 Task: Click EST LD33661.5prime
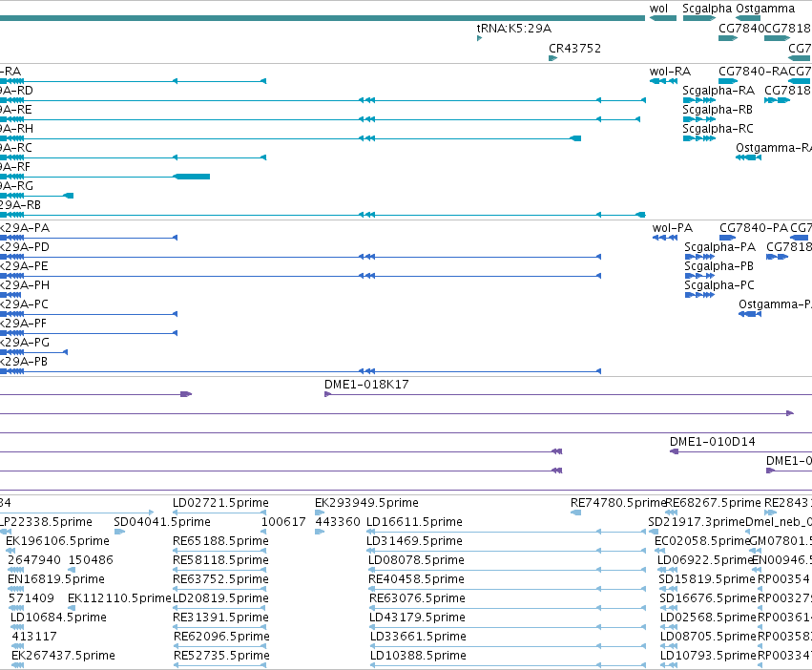click(x=419, y=637)
